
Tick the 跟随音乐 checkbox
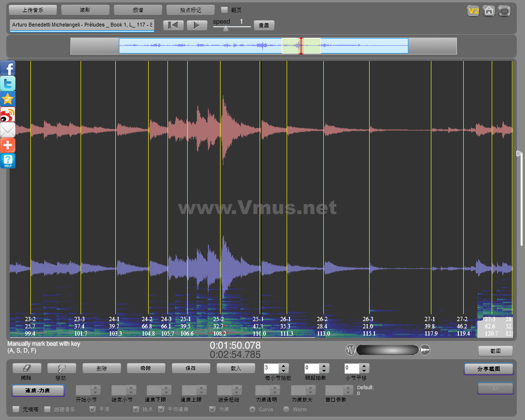pos(47,409)
